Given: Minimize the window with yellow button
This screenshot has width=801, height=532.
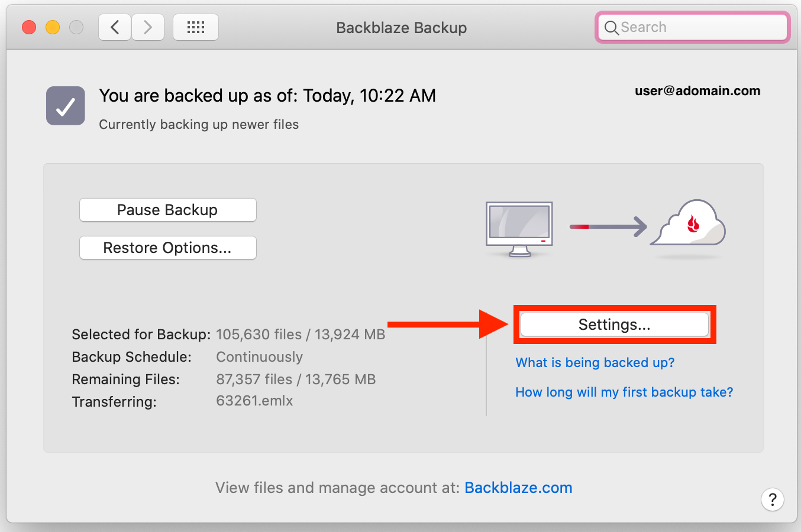Looking at the screenshot, I should [53, 27].
